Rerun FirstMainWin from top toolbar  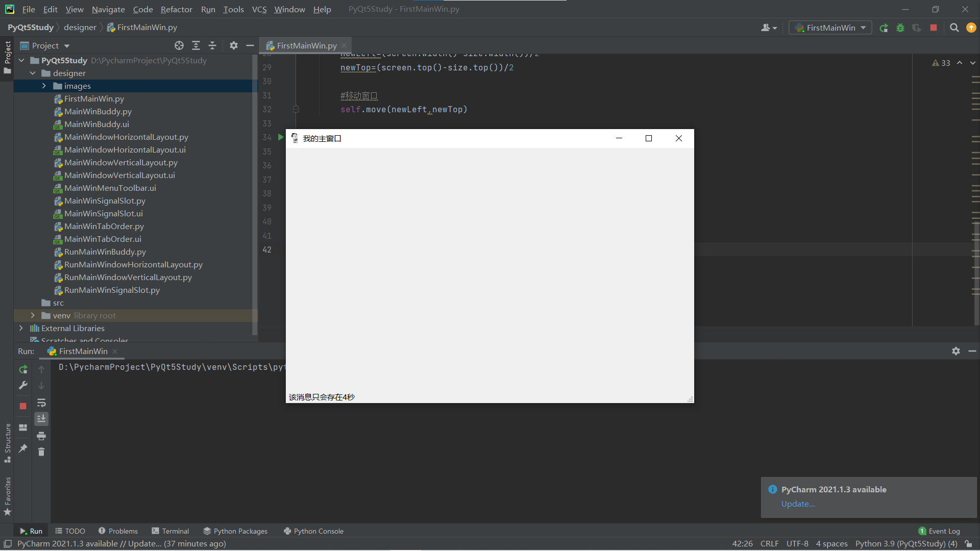click(x=884, y=28)
